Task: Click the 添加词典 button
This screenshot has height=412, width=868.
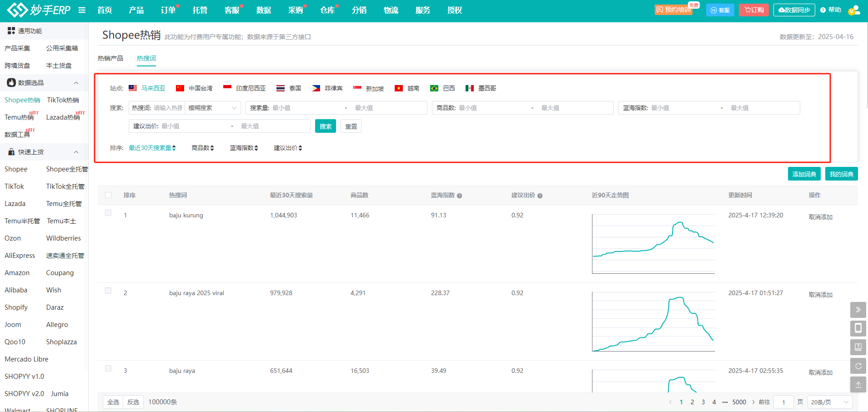Action: point(804,174)
